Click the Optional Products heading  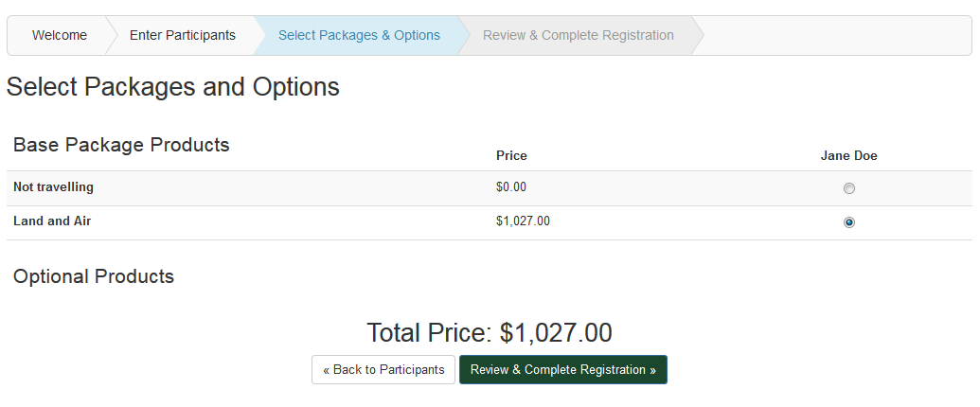(x=94, y=276)
